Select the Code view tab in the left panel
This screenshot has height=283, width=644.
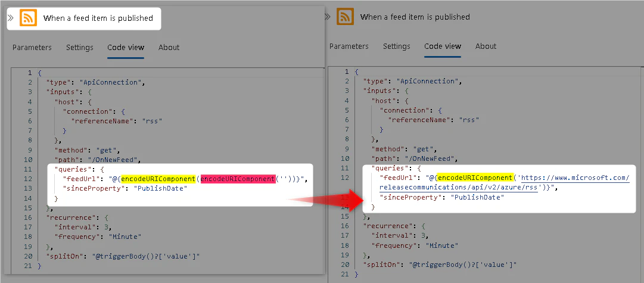point(126,47)
